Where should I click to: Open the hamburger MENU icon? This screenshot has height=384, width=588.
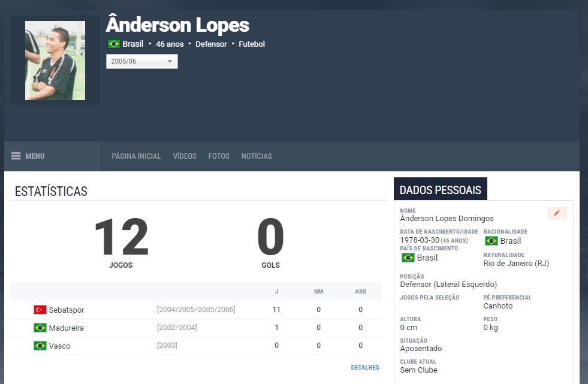pos(16,156)
